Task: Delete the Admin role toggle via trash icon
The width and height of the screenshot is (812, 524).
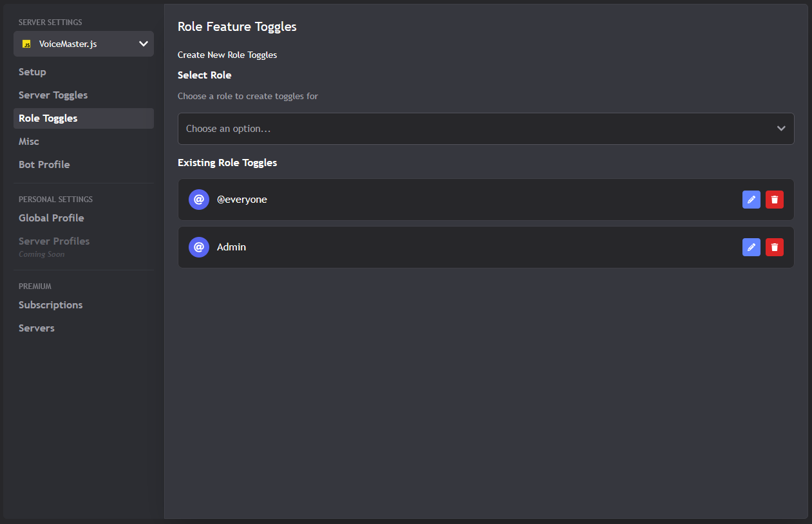Action: click(774, 247)
